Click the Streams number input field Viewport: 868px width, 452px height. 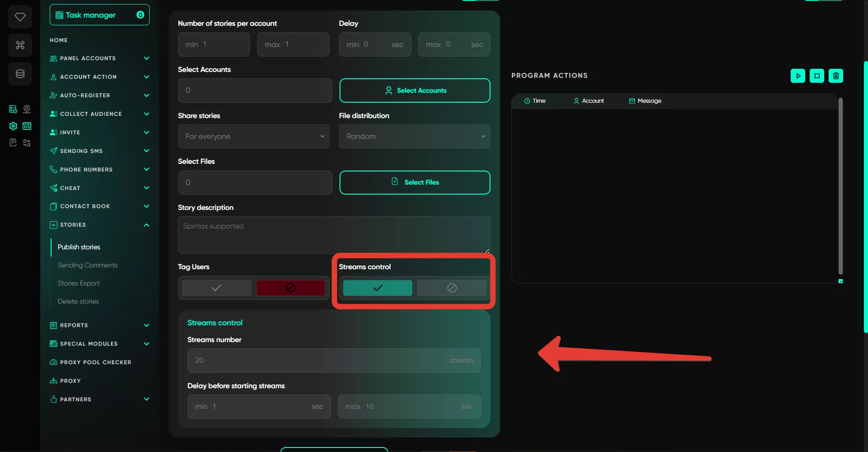334,361
